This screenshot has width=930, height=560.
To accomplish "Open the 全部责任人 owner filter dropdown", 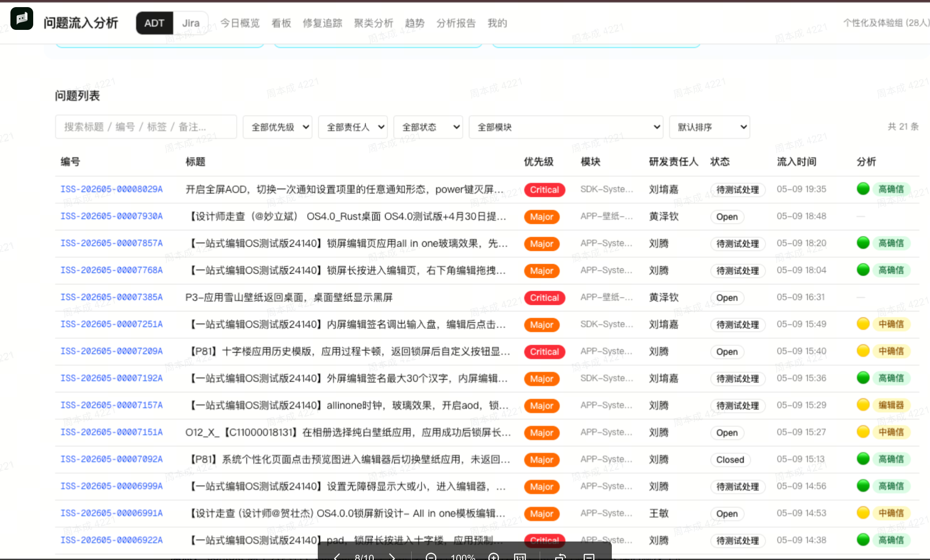I will pyautogui.click(x=353, y=127).
